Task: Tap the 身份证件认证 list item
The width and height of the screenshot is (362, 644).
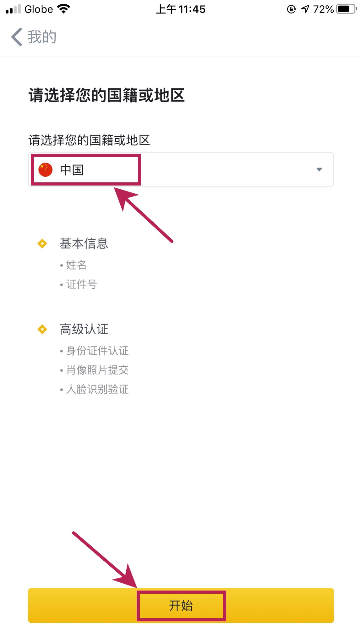Action: click(97, 351)
